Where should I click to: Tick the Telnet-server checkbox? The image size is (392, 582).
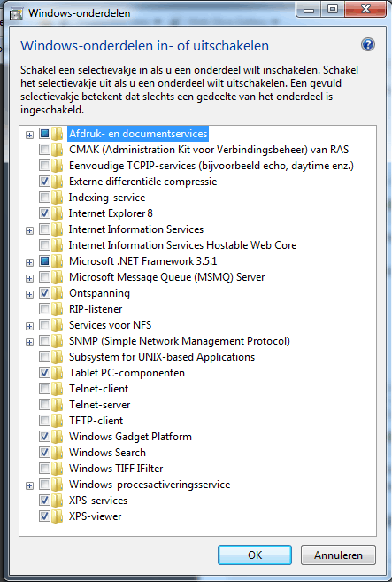44,405
